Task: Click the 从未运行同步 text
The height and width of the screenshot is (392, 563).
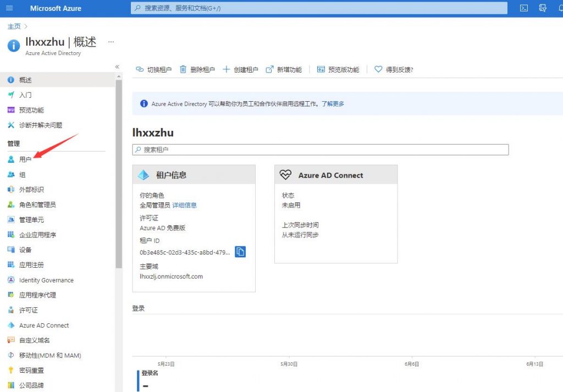Action: [x=300, y=235]
